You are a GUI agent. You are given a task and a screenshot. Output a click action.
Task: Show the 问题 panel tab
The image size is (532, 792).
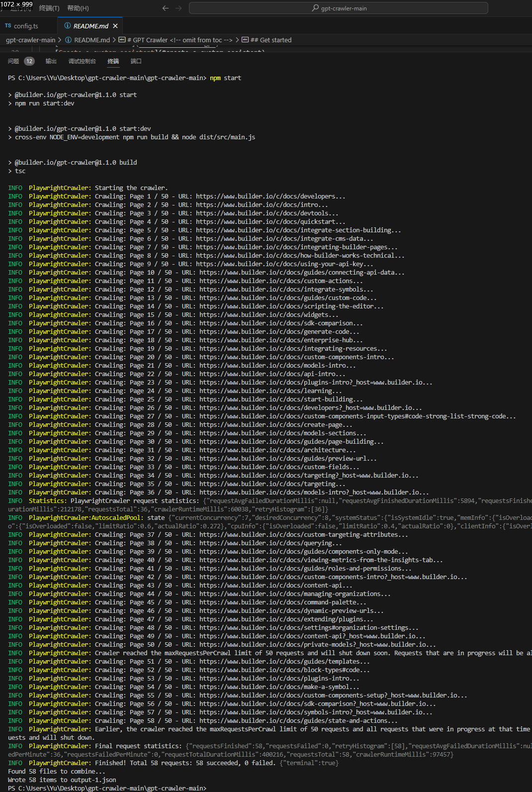coord(21,61)
